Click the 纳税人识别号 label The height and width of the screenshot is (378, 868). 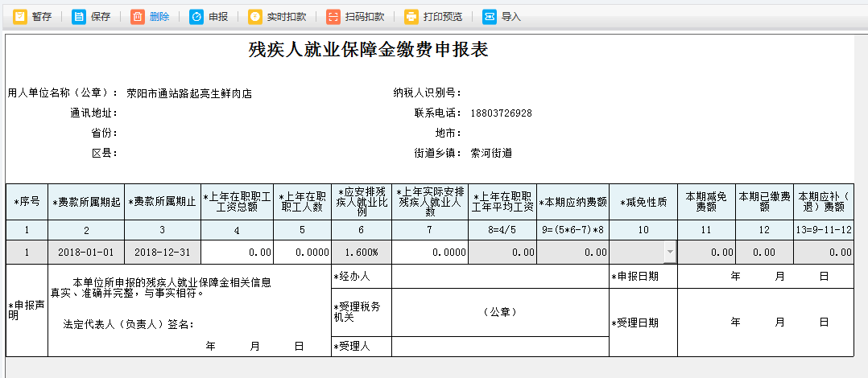click(427, 92)
